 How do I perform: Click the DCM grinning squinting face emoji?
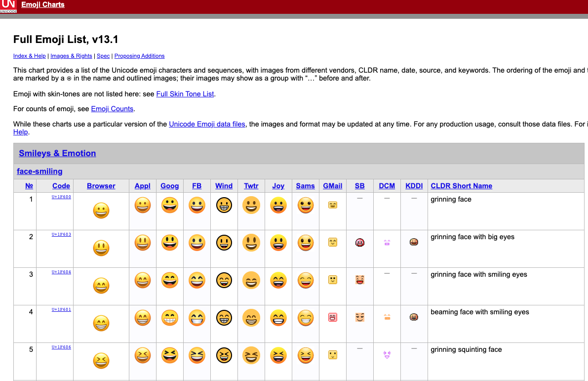point(387,354)
